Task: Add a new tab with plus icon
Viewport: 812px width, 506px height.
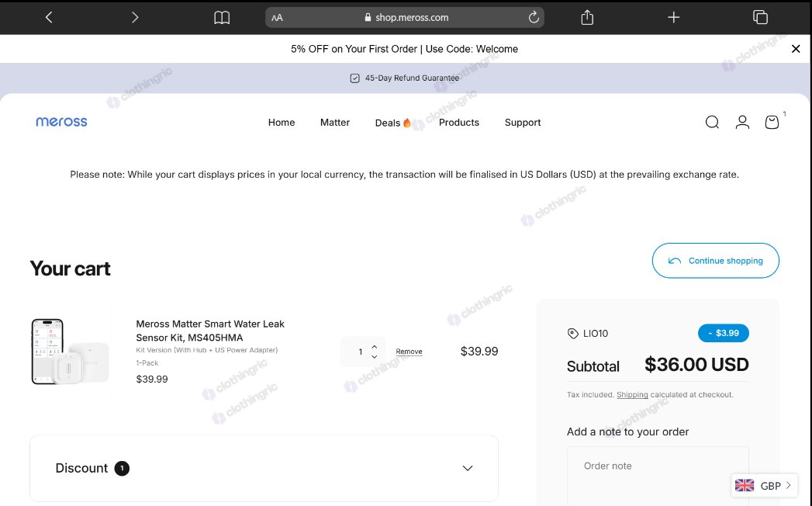Action: 673,18
